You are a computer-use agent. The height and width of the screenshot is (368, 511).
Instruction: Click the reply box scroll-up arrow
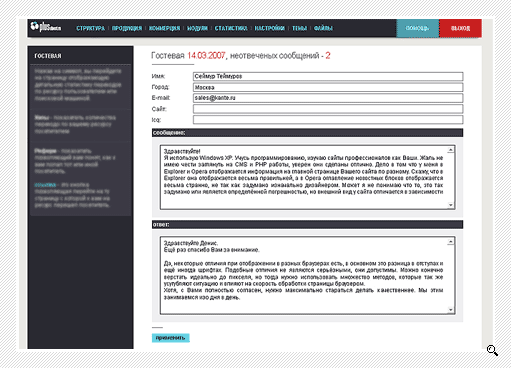tap(451, 242)
